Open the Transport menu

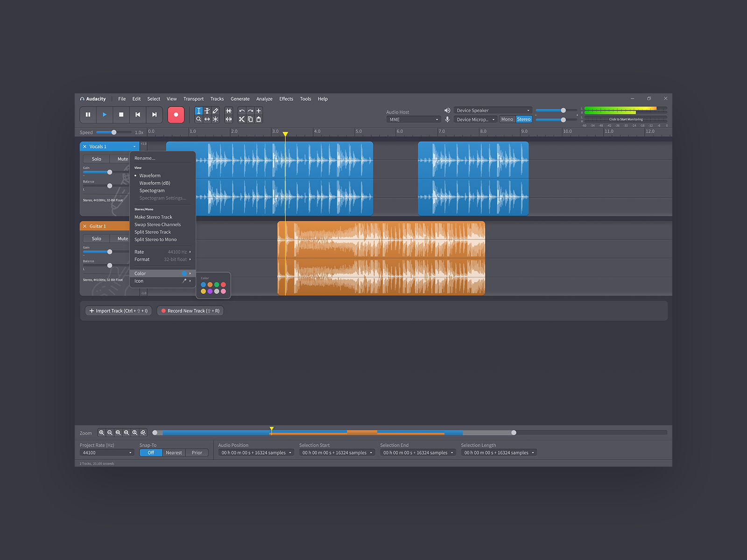pyautogui.click(x=193, y=99)
